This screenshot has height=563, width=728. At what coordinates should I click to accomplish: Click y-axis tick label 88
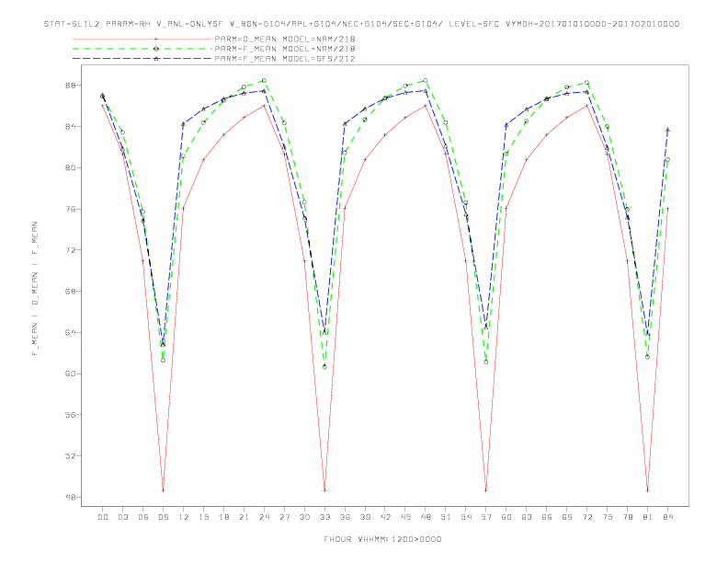click(x=71, y=86)
